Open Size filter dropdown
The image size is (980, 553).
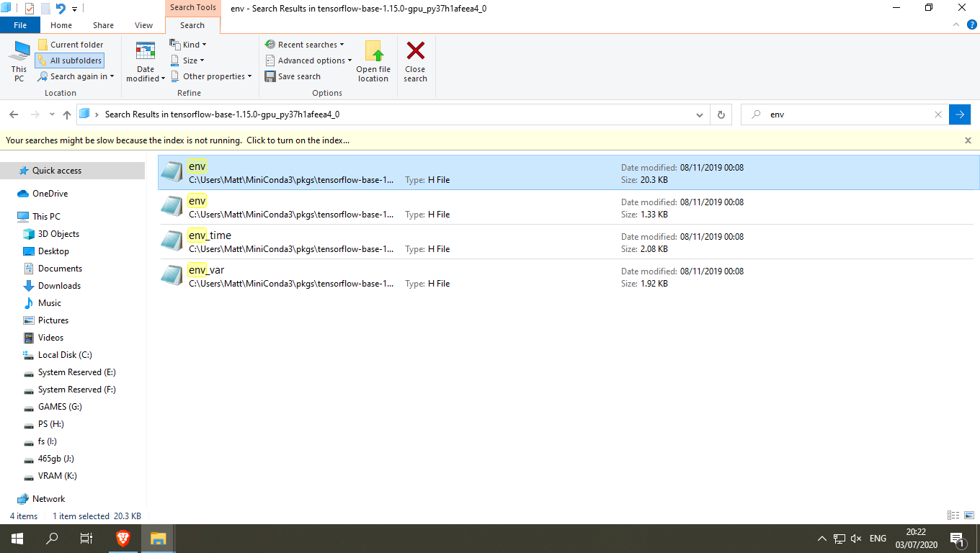coord(187,60)
